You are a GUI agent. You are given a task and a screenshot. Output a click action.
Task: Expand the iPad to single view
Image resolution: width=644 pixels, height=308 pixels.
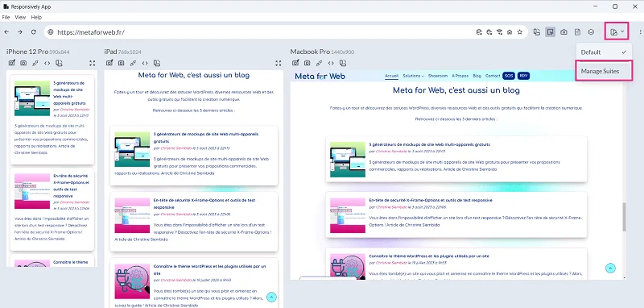click(x=279, y=63)
